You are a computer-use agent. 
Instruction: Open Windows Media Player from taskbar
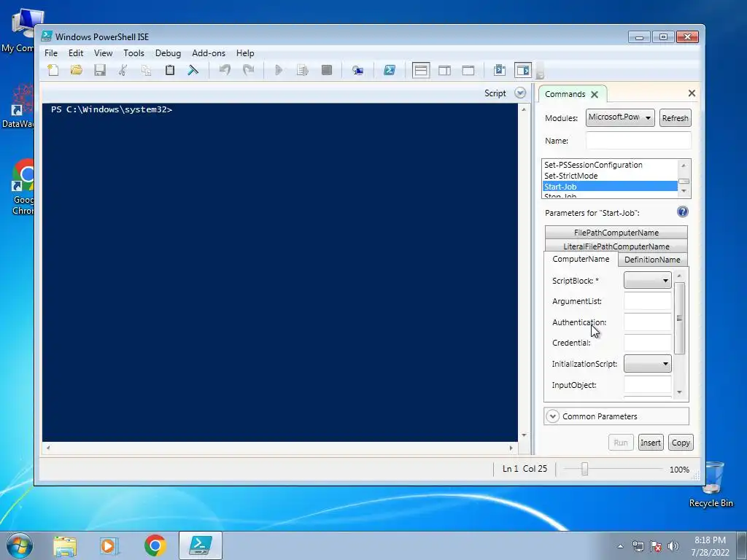(x=109, y=545)
